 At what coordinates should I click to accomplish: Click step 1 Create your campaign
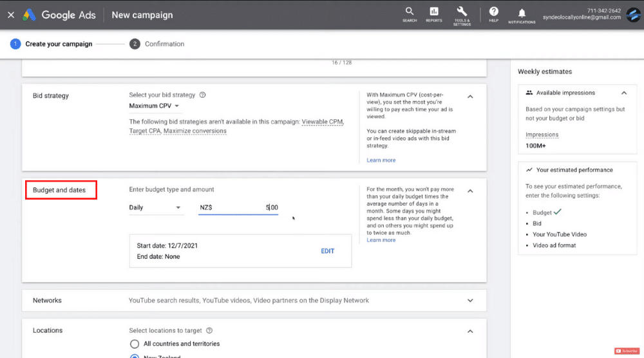(x=52, y=44)
